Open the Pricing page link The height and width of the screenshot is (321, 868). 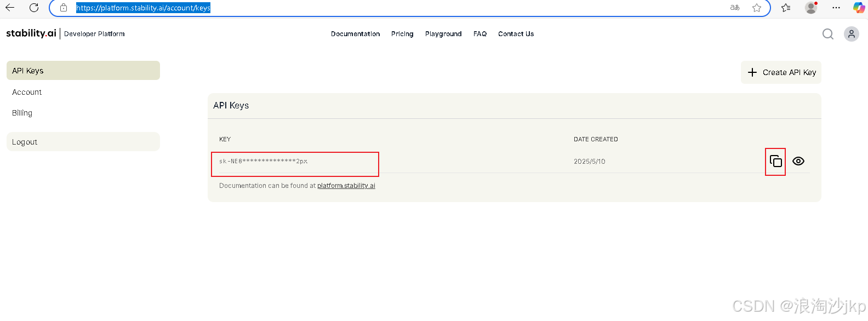click(402, 34)
